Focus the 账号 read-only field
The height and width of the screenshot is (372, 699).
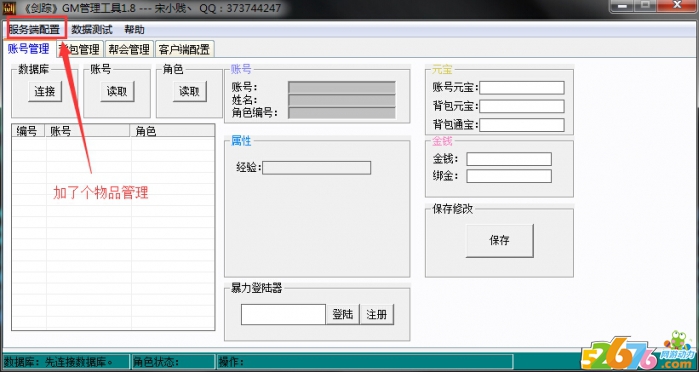click(342, 87)
